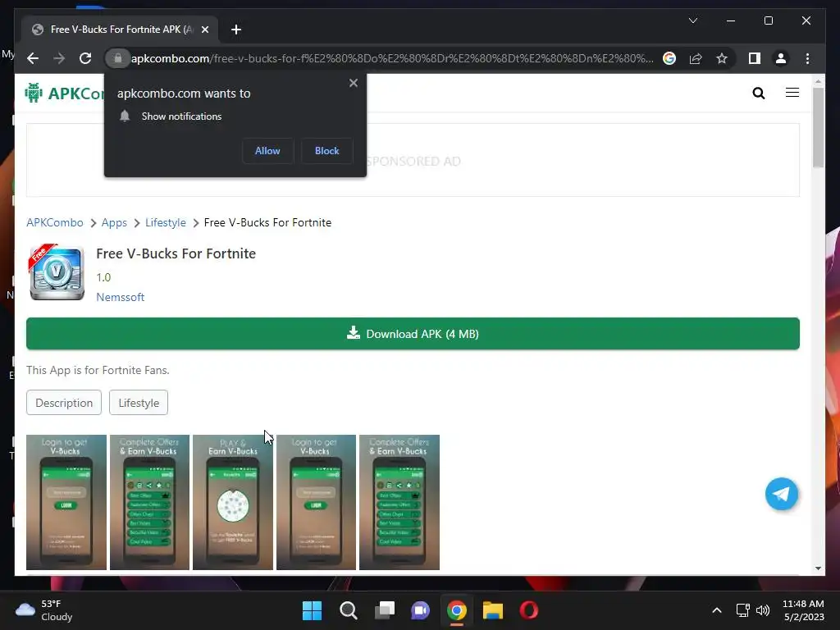Open File Explorer from taskbar

point(493,610)
